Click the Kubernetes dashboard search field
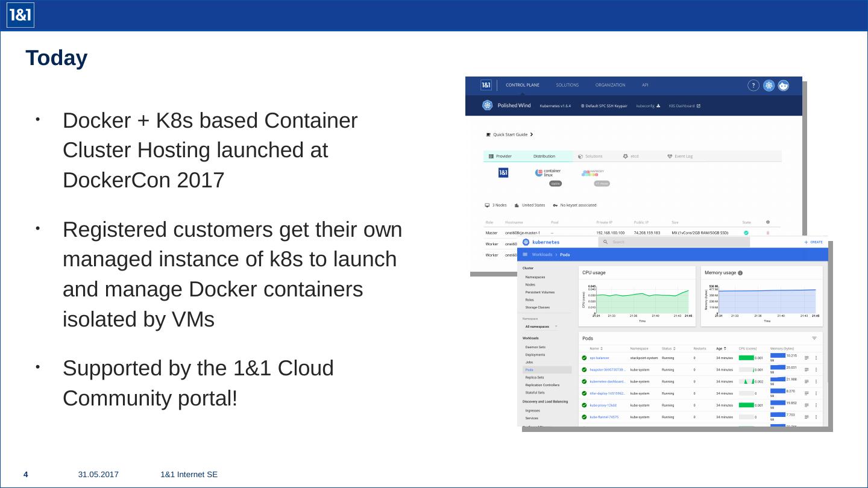 (674, 242)
